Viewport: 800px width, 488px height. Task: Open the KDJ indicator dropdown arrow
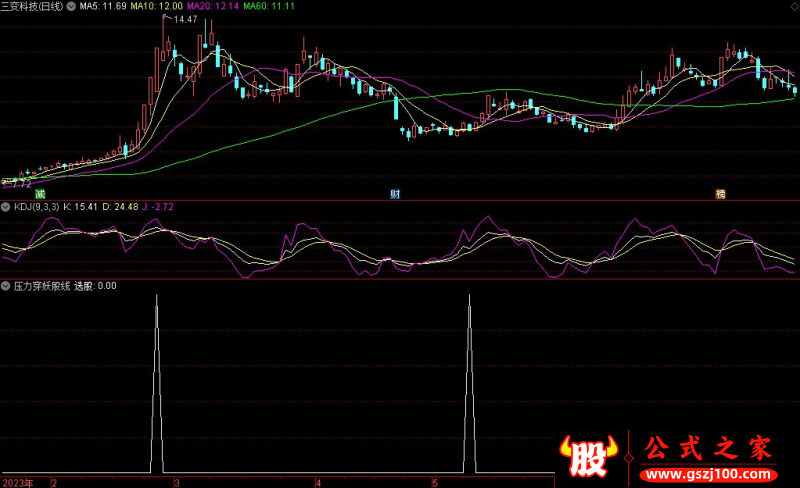[6, 207]
